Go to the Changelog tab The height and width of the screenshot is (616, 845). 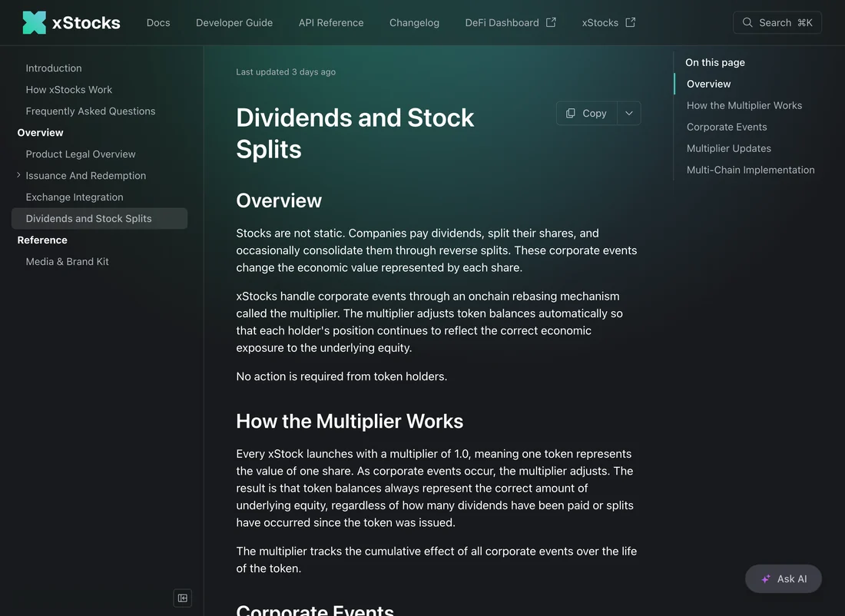[414, 22]
